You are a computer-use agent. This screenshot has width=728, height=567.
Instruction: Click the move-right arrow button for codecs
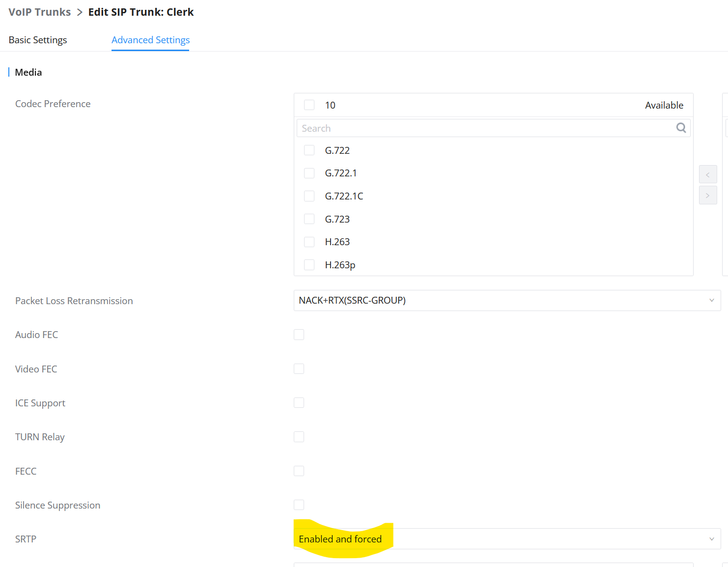pyautogui.click(x=708, y=195)
